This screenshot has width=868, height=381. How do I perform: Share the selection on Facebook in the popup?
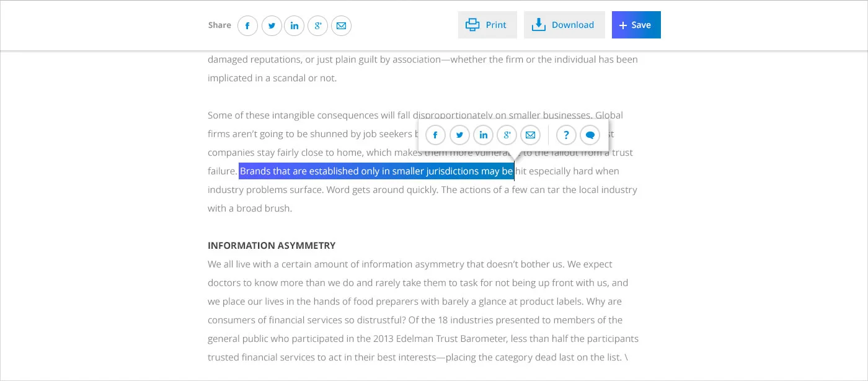coord(436,135)
